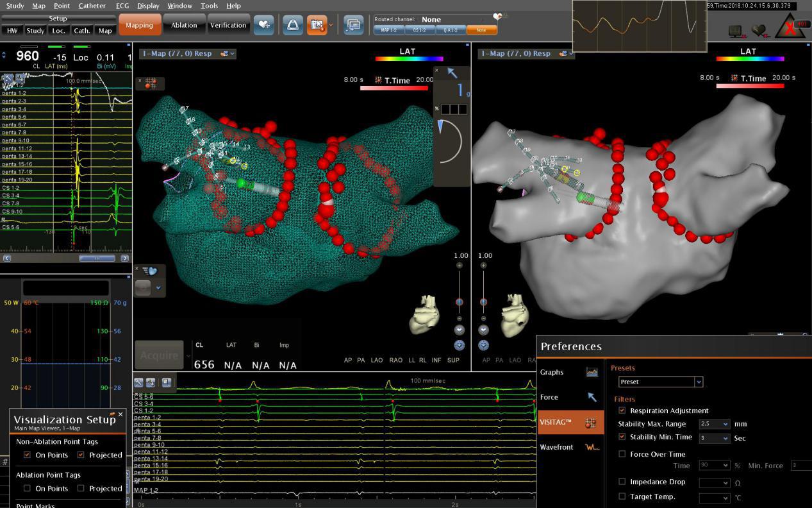Close the Visualization Setup panel
812x508 pixels.
point(120,414)
